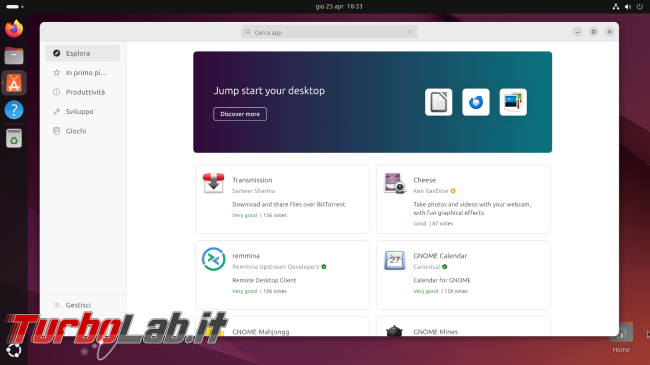Click the GNOME Calendar app icon

pyautogui.click(x=394, y=260)
